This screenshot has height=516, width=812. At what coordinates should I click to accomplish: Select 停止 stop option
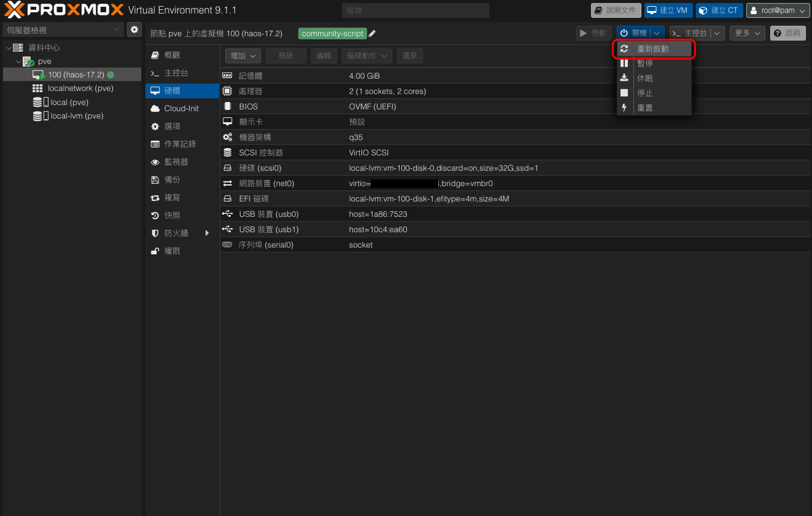(654, 93)
